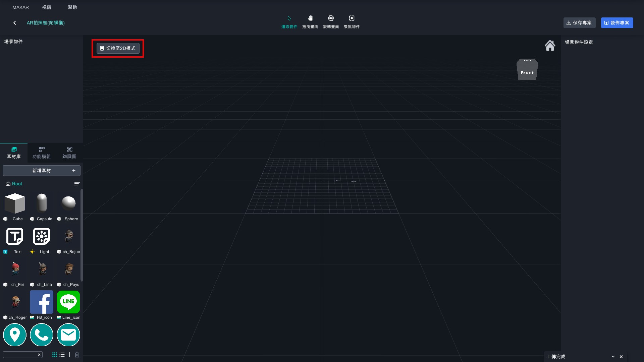Select the Text asset icon
644x362 pixels.
pyautogui.click(x=15, y=236)
